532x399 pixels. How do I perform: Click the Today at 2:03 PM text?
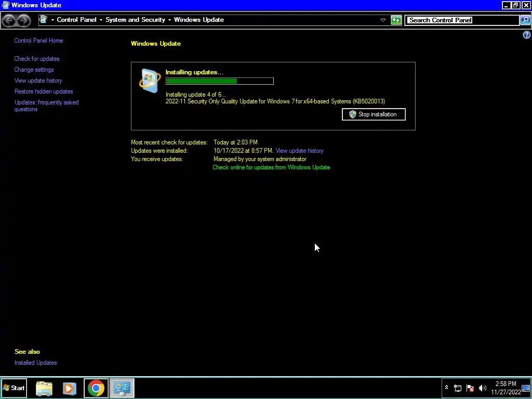[x=235, y=142]
